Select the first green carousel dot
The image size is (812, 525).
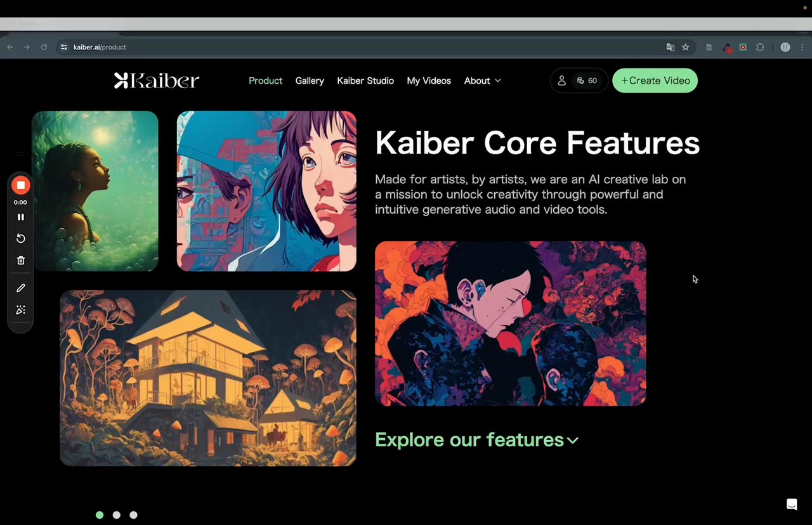(100, 515)
